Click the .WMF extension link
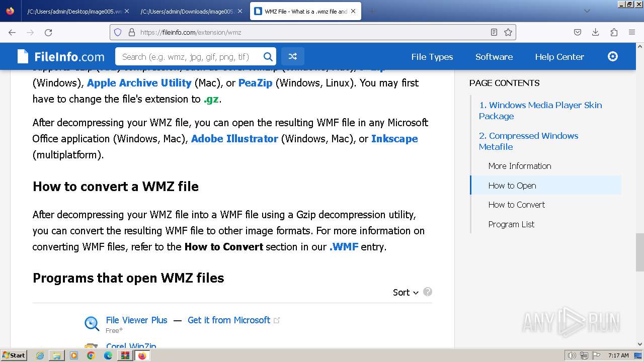 pos(344,247)
